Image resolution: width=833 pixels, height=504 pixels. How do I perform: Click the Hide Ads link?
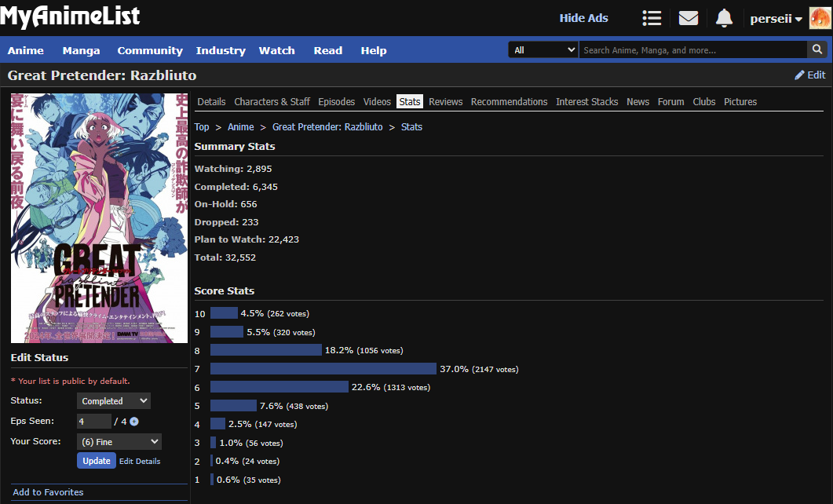583,18
